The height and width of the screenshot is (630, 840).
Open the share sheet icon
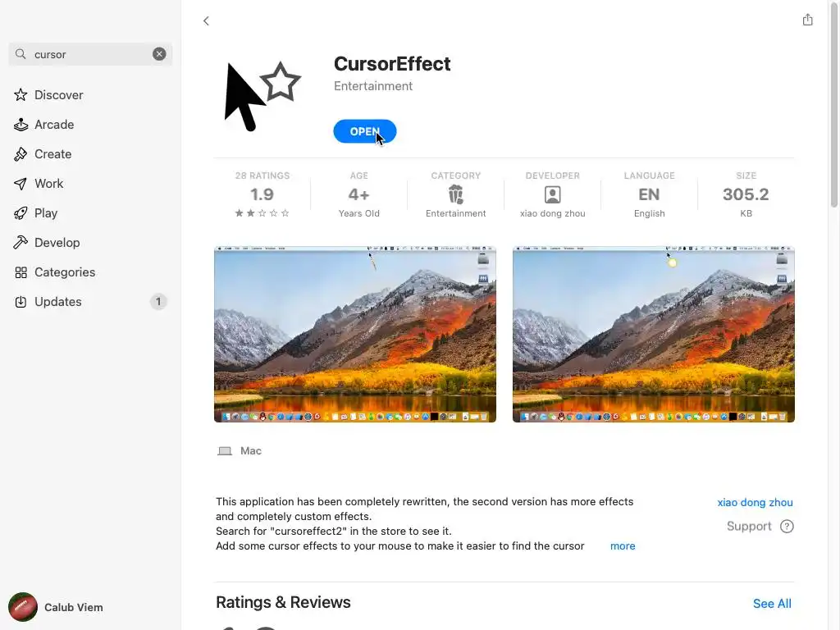pos(807,20)
